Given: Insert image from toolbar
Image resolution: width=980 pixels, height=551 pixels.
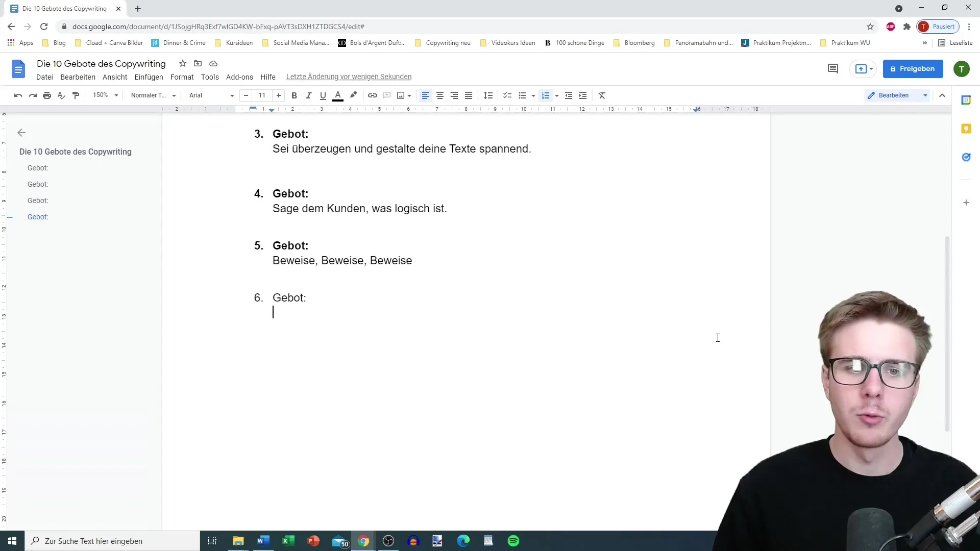Looking at the screenshot, I should [x=401, y=95].
